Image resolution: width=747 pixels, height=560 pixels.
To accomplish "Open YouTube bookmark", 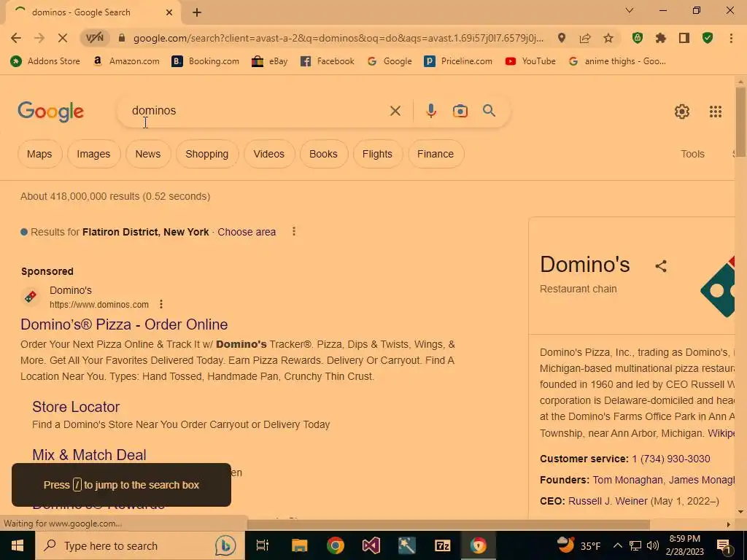I will point(531,61).
